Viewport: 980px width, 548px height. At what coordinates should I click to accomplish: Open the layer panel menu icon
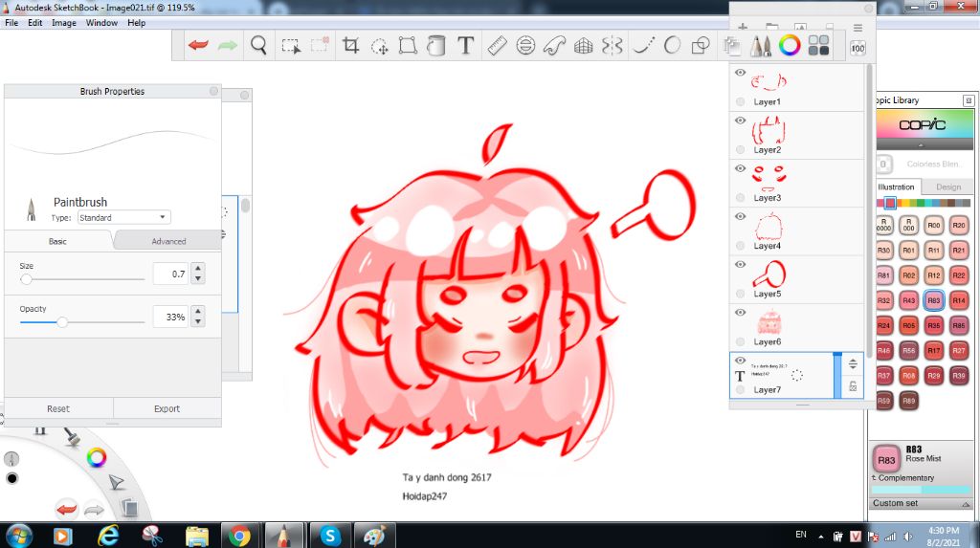[x=858, y=28]
